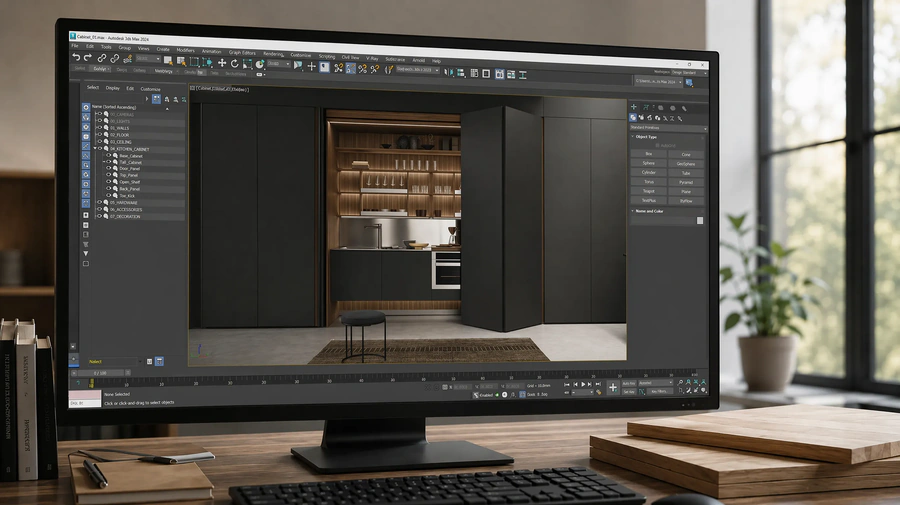This screenshot has height=505, width=900.
Task: Go to the end frame of animation
Action: coord(598,384)
